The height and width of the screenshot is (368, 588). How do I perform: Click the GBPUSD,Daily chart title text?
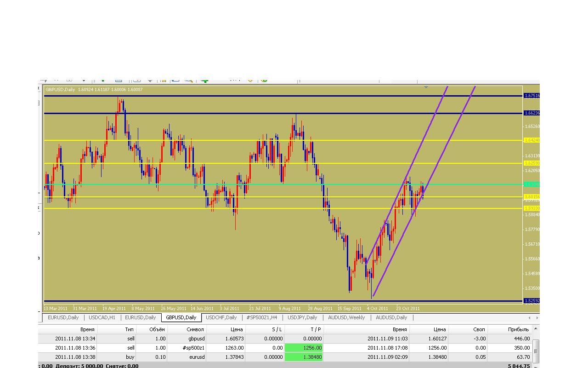click(x=61, y=89)
